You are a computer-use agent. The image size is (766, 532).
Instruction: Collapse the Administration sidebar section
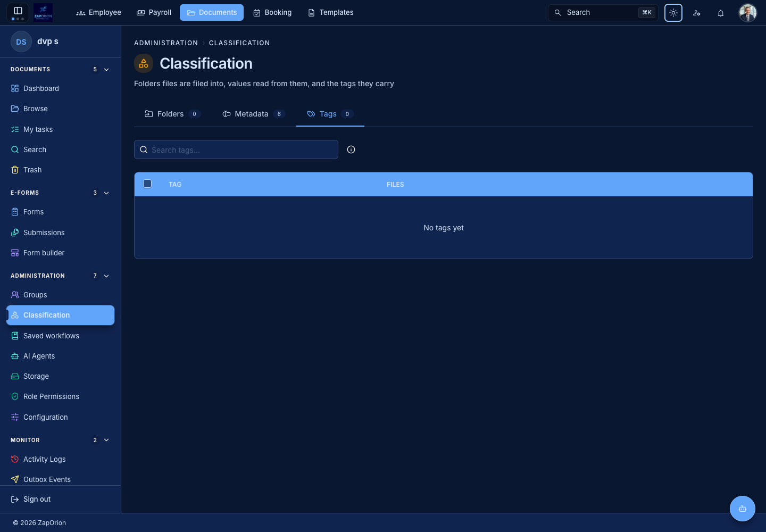click(106, 276)
